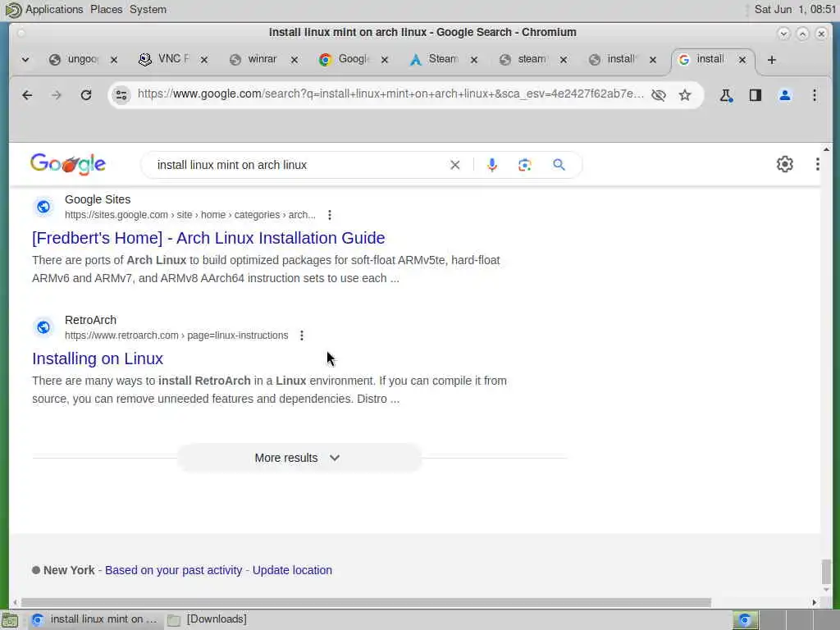Screen dimensions: 840x630
Task: Open the Chrome Labs flask icon
Action: (x=726, y=95)
